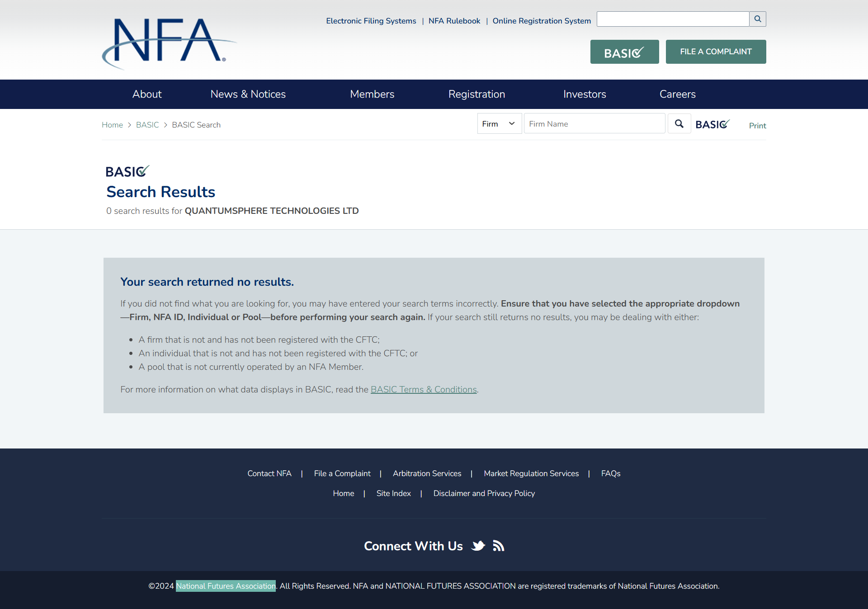Image resolution: width=868 pixels, height=609 pixels.
Task: Open Arbitration Services footer link
Action: coord(427,473)
